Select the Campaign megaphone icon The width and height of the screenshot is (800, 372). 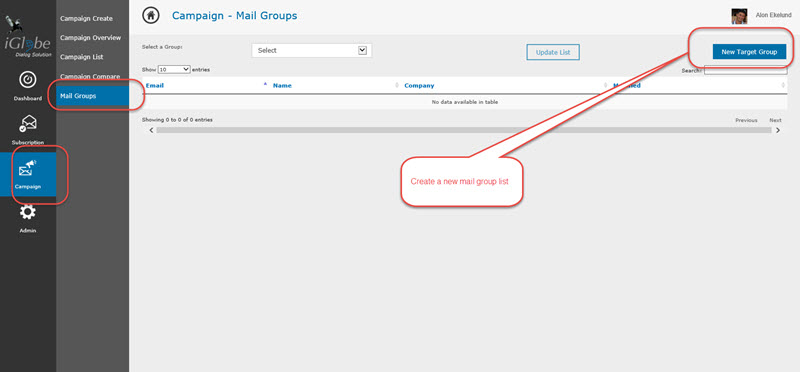click(x=28, y=168)
